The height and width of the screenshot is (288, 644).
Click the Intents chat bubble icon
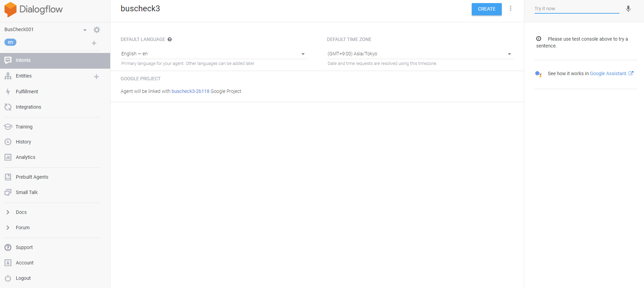[x=8, y=60]
